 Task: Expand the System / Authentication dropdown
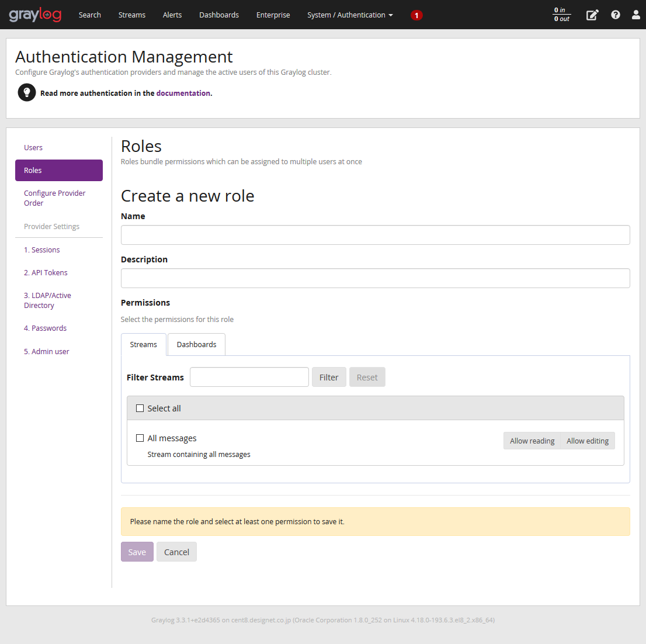coord(350,15)
